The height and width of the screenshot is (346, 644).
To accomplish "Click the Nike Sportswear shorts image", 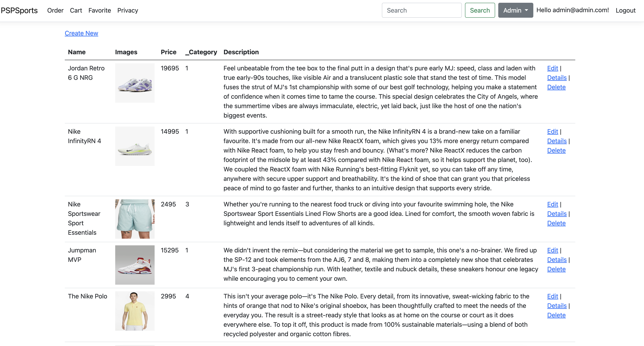I will pos(135,219).
